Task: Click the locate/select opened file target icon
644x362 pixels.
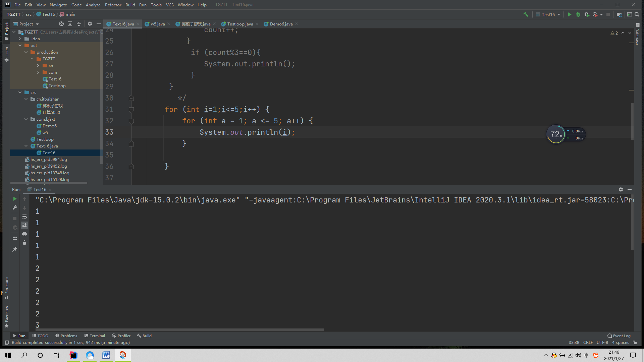Action: pyautogui.click(x=61, y=24)
